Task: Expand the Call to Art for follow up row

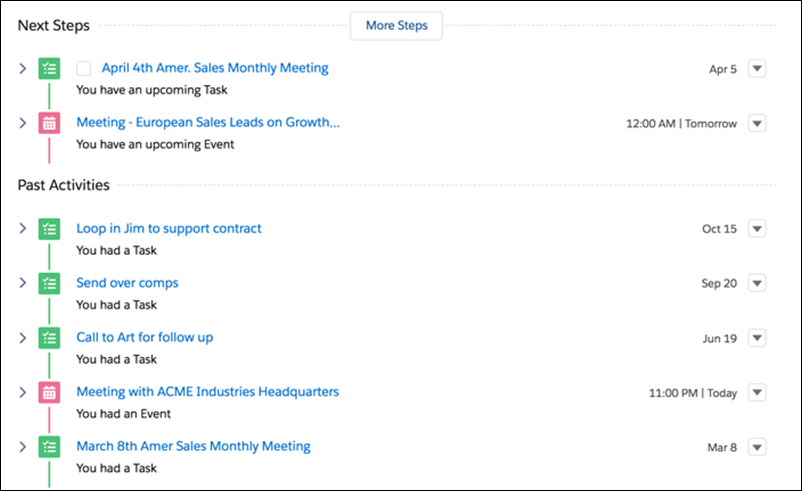Action: (x=23, y=338)
